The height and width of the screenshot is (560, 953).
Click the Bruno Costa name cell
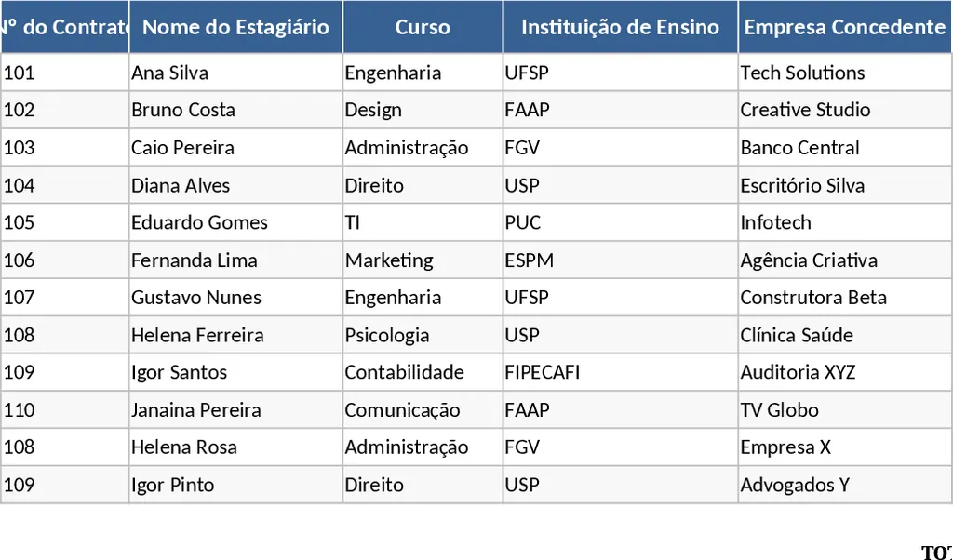coord(235,110)
